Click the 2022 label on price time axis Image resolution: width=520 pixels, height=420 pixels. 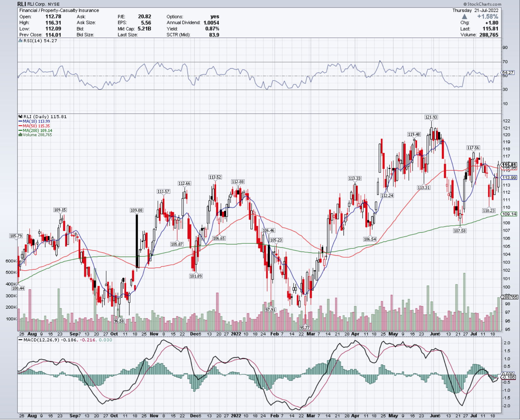coord(236,334)
